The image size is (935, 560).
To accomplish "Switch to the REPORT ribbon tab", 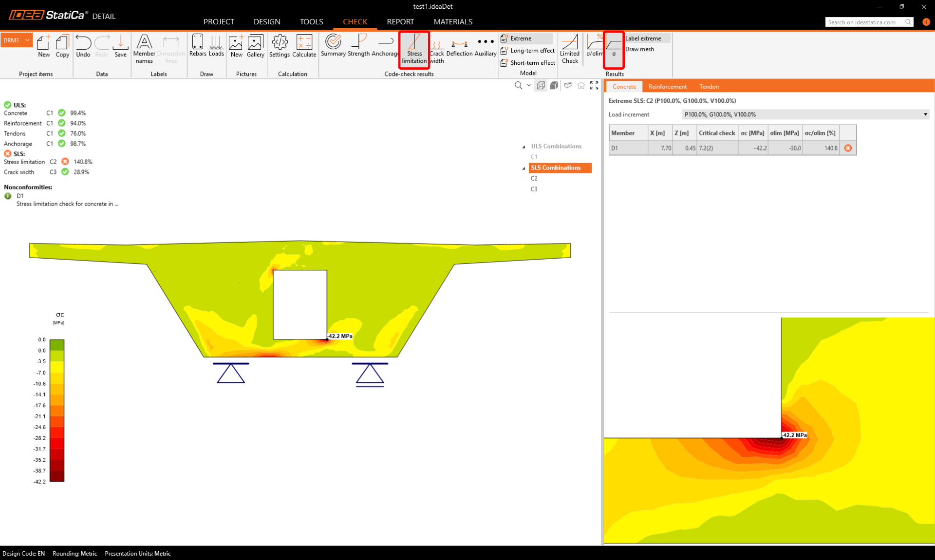I will pyautogui.click(x=400, y=22).
